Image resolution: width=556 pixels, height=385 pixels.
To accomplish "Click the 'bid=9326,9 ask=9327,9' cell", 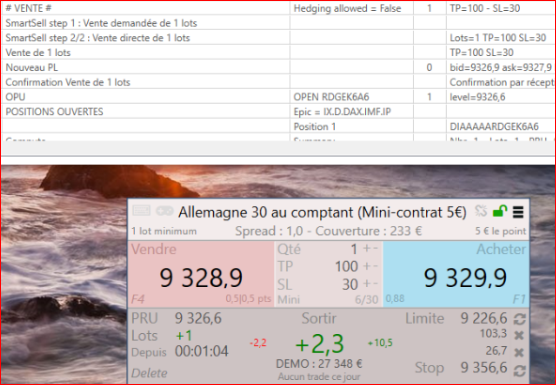I will click(x=501, y=67).
